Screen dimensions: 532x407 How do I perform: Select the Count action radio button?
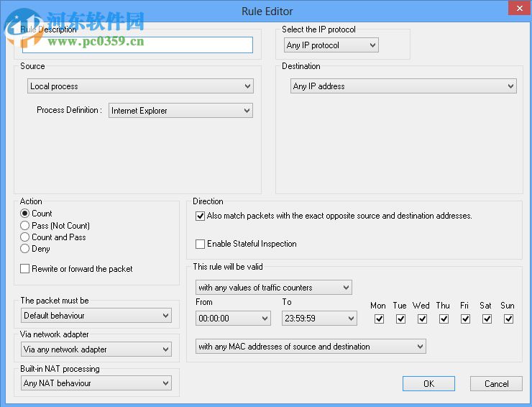click(x=24, y=214)
